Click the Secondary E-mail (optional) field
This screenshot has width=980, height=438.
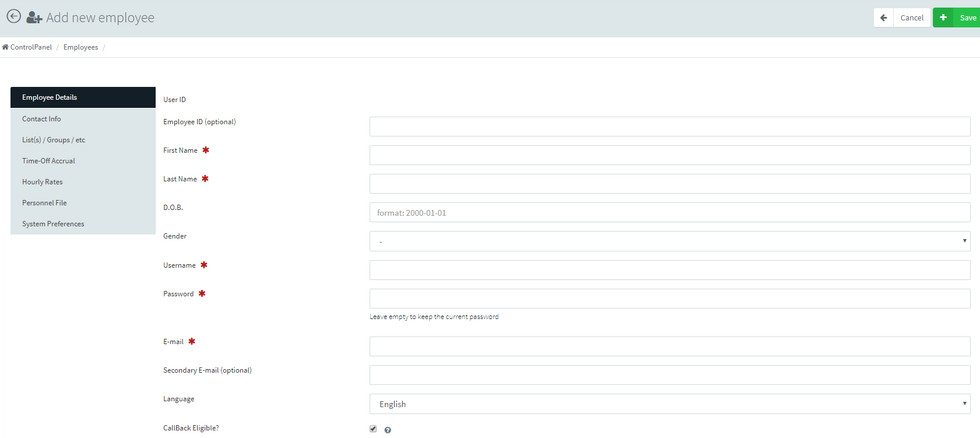[x=670, y=375]
